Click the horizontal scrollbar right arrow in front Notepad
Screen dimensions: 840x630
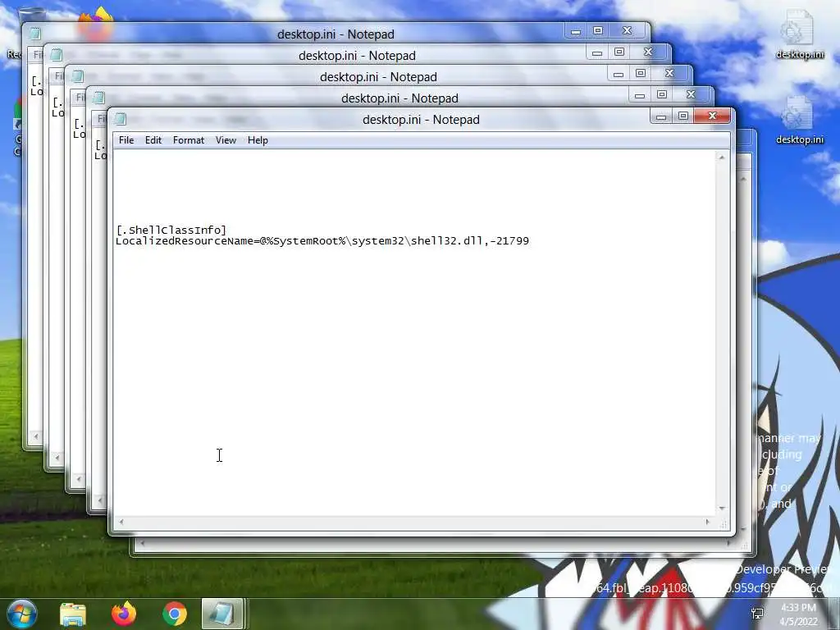point(708,522)
